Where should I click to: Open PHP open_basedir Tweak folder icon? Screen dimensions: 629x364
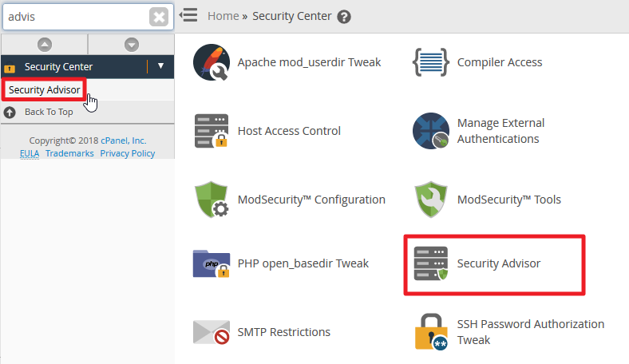pos(212,263)
